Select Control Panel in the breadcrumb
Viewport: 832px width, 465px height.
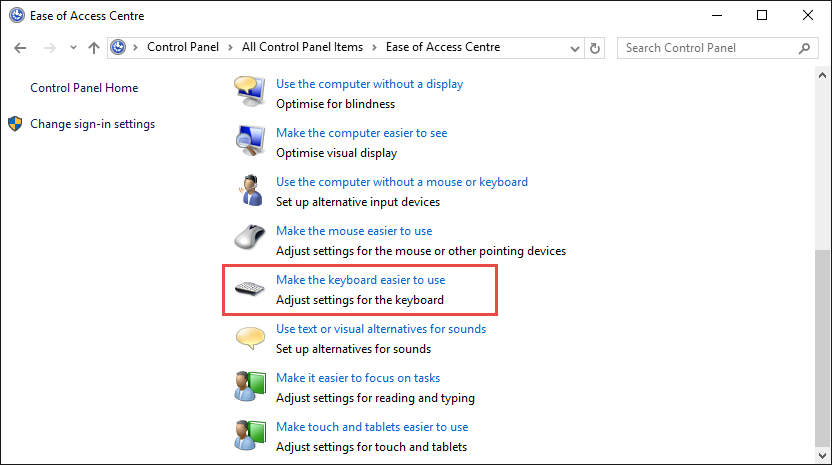(183, 47)
